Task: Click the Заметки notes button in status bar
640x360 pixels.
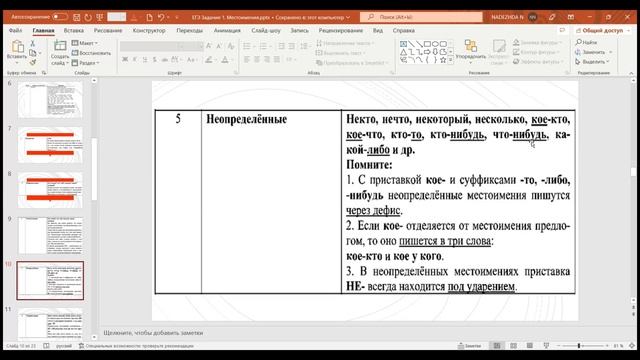Action: 469,346
